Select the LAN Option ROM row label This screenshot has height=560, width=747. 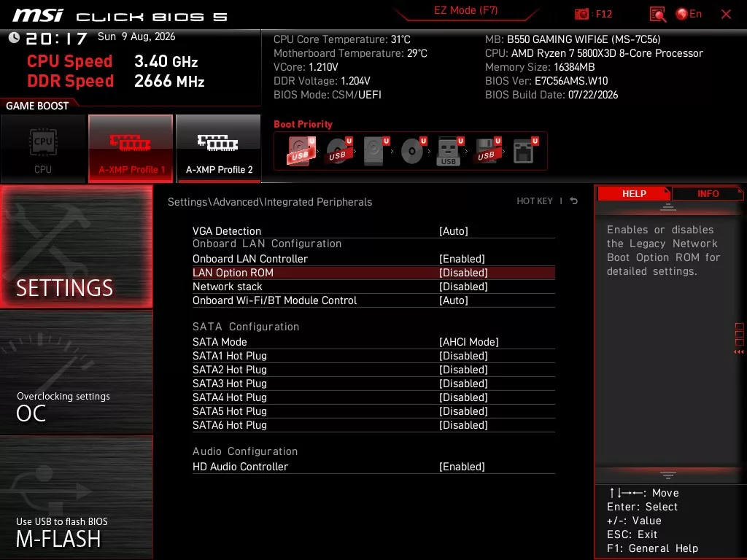(x=233, y=273)
